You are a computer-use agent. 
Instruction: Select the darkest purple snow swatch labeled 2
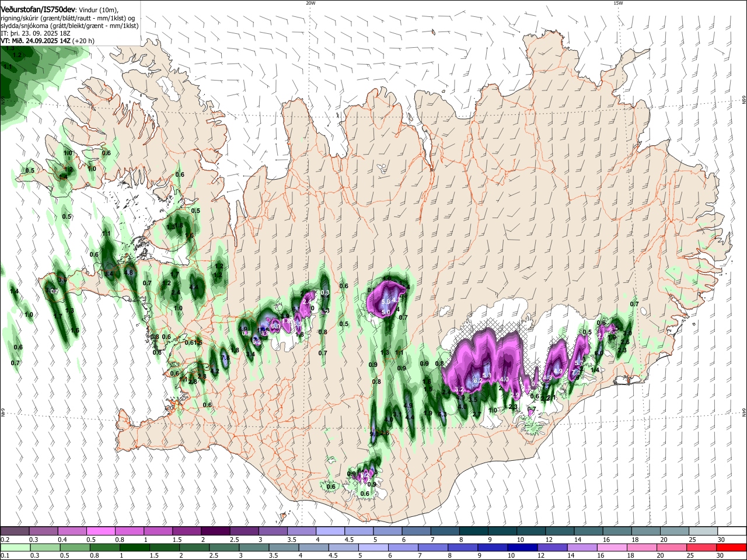[215, 531]
